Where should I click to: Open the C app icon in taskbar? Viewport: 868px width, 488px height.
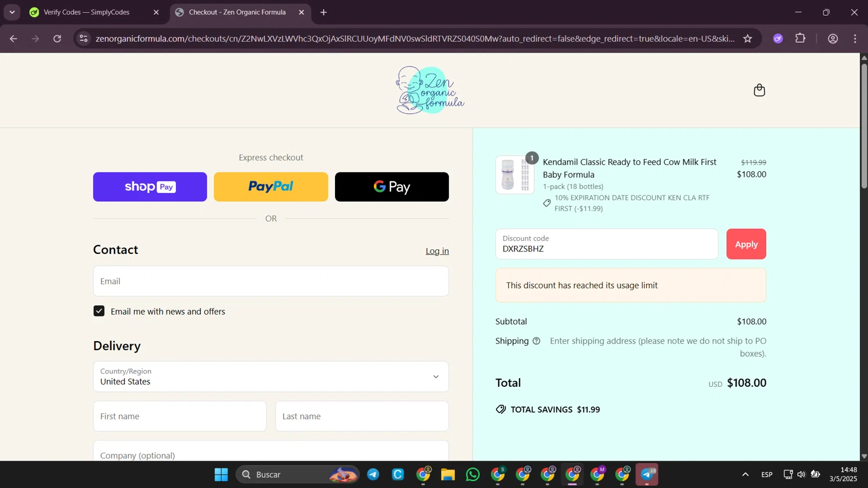(398, 475)
